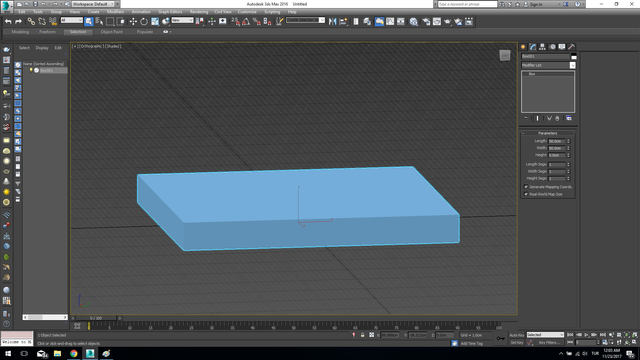Open the Workspace Default dropdown
This screenshot has width=640, height=360.
(93, 4)
